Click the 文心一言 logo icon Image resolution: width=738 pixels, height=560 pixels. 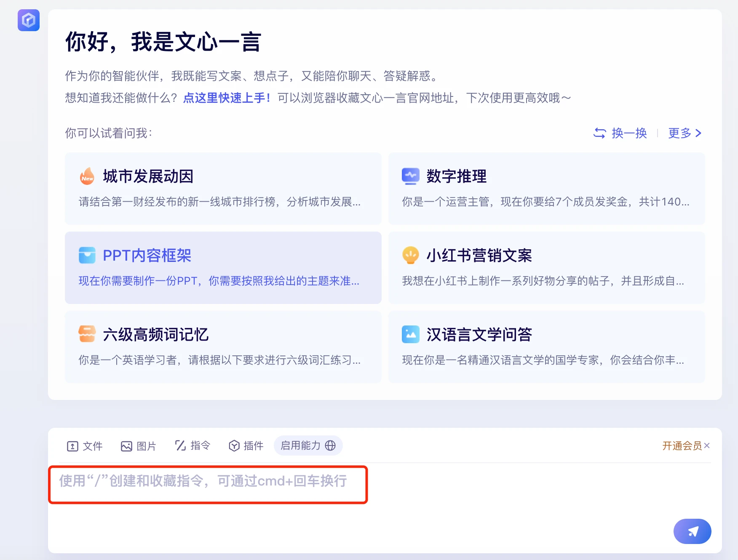click(28, 20)
